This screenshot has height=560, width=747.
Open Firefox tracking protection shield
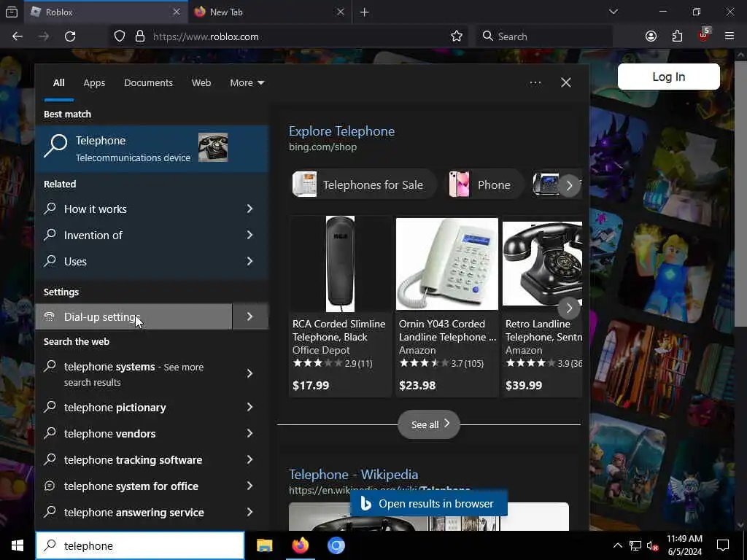(120, 36)
